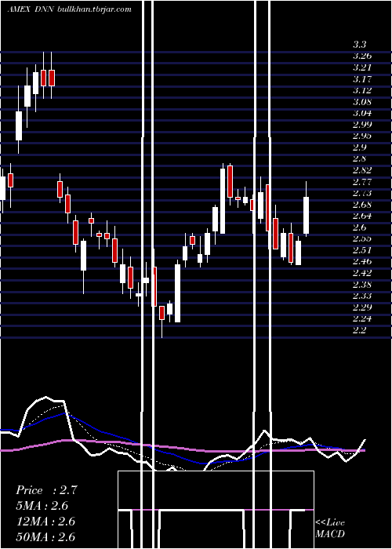Select the 2.38 price axis label
This screenshot has width=392, height=549.
[x=362, y=284]
